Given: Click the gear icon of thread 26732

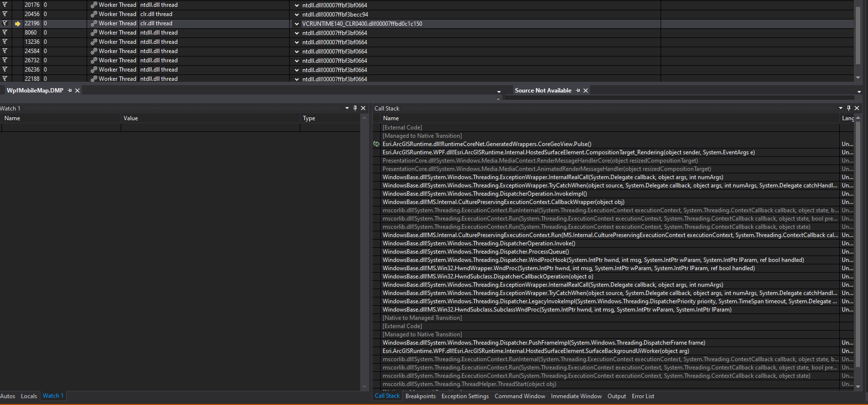Looking at the screenshot, I should click(x=94, y=60).
